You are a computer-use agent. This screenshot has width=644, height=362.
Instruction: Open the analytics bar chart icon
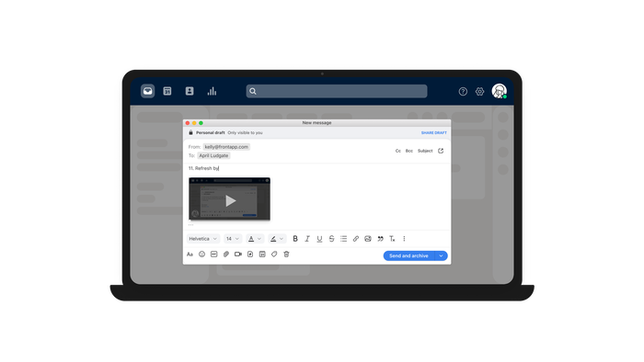[212, 91]
